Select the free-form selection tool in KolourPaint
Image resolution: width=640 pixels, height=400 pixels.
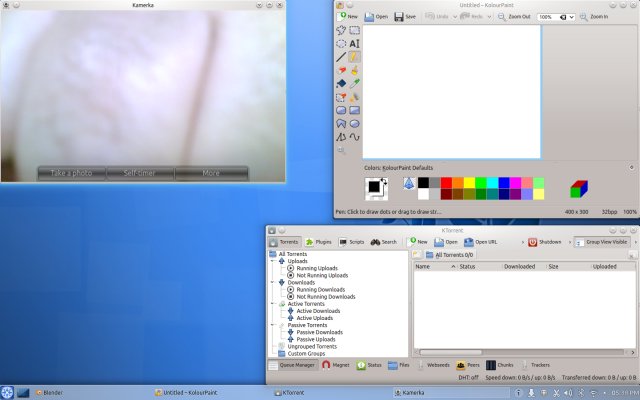pos(341,30)
